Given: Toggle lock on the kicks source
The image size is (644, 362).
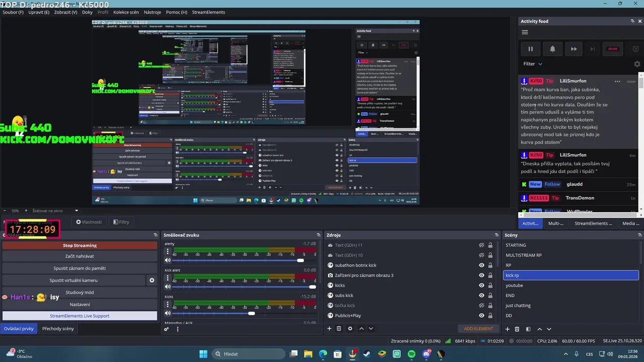Looking at the screenshot, I should click(490, 286).
